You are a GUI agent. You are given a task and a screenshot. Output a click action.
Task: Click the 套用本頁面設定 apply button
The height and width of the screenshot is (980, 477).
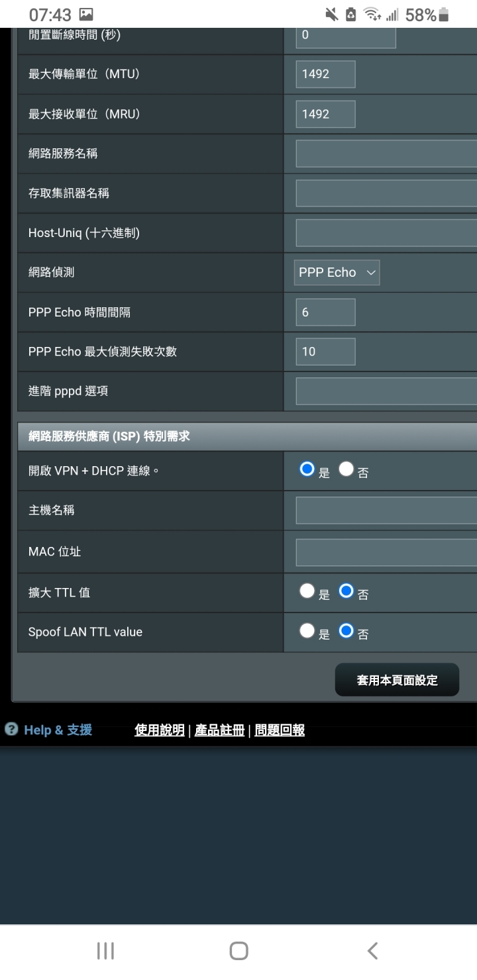point(397,679)
